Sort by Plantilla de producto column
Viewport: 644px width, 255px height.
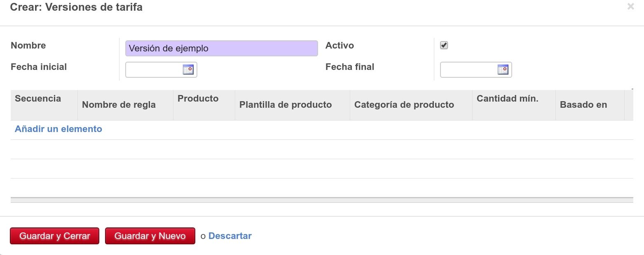pyautogui.click(x=286, y=105)
